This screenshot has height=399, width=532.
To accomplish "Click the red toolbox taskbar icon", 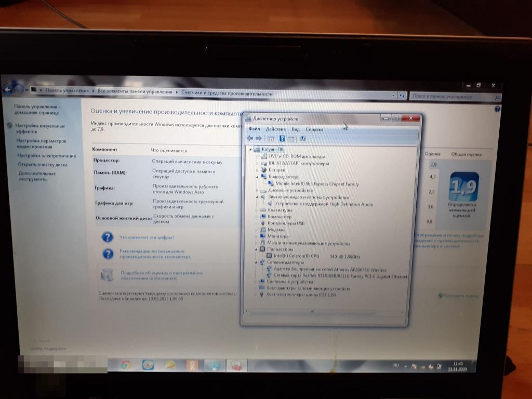I will pos(237,366).
